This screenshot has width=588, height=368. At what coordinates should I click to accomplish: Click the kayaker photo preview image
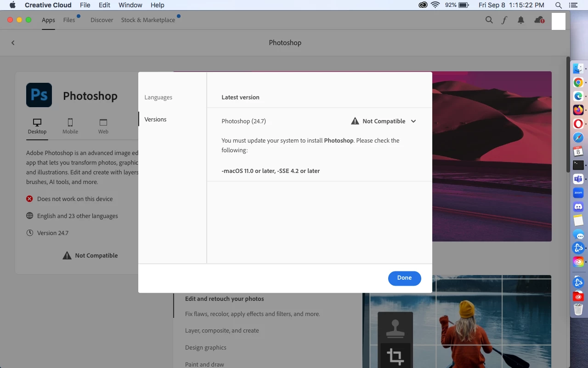[x=457, y=322]
